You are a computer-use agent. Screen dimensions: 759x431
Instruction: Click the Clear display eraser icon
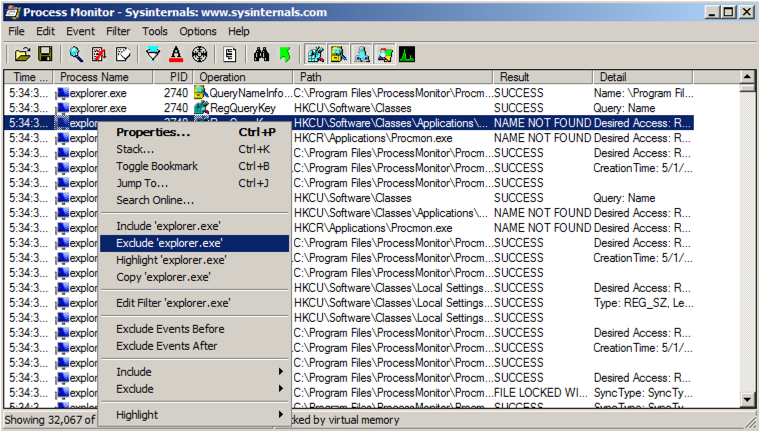click(123, 54)
